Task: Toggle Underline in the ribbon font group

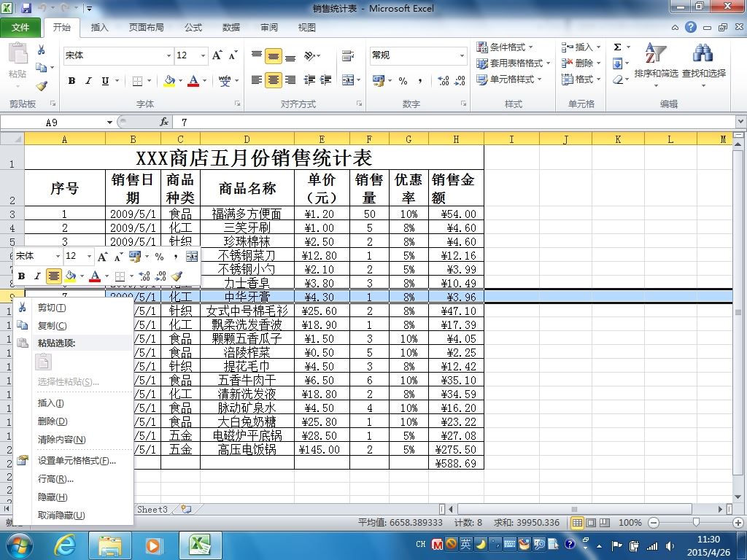Action: (x=105, y=80)
